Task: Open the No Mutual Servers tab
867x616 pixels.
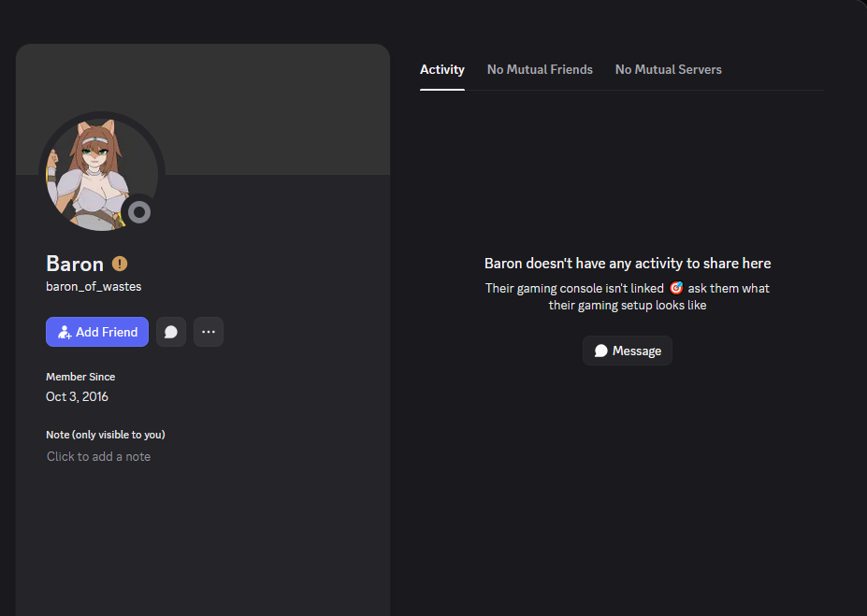Action: [669, 69]
